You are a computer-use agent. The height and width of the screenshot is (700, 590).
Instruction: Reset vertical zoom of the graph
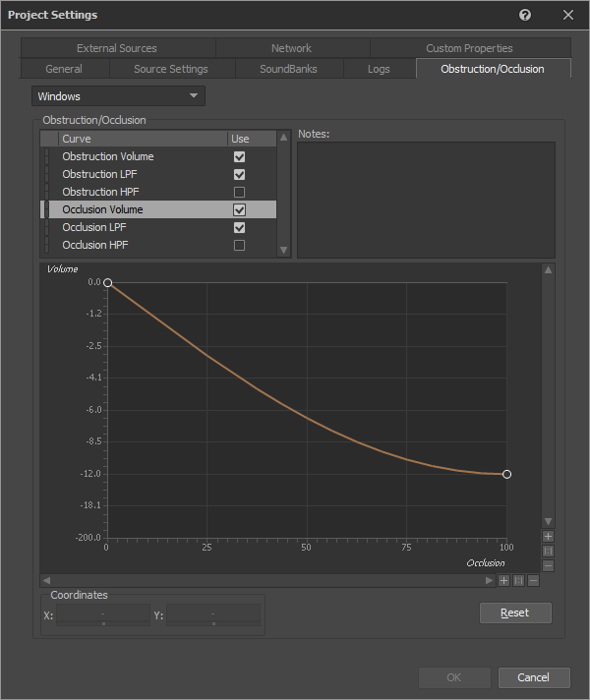click(x=548, y=551)
